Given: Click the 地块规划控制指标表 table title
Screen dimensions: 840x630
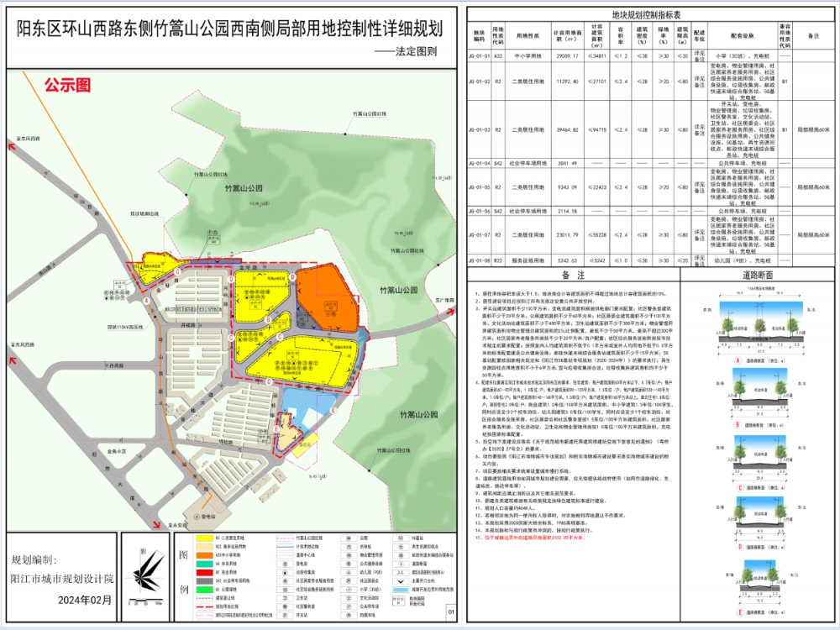Looking at the screenshot, I should click(646, 15).
